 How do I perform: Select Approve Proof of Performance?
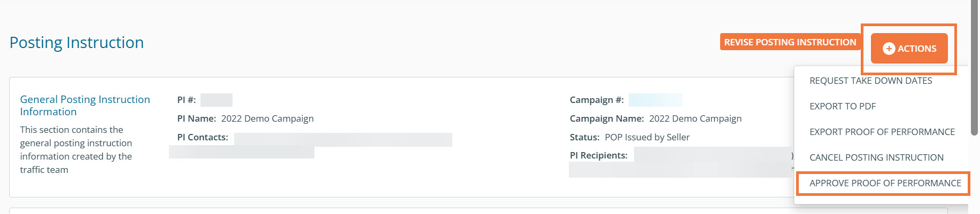click(x=885, y=183)
